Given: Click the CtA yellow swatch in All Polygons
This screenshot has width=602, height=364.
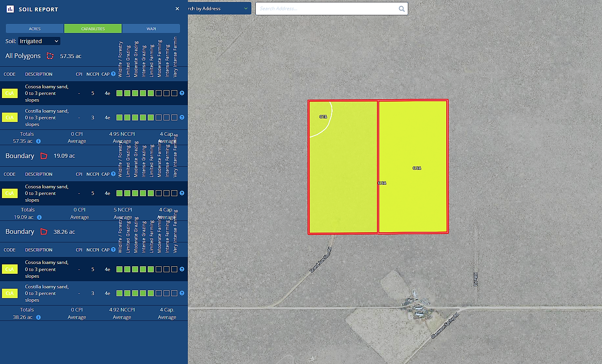Looking at the screenshot, I should 10,118.
